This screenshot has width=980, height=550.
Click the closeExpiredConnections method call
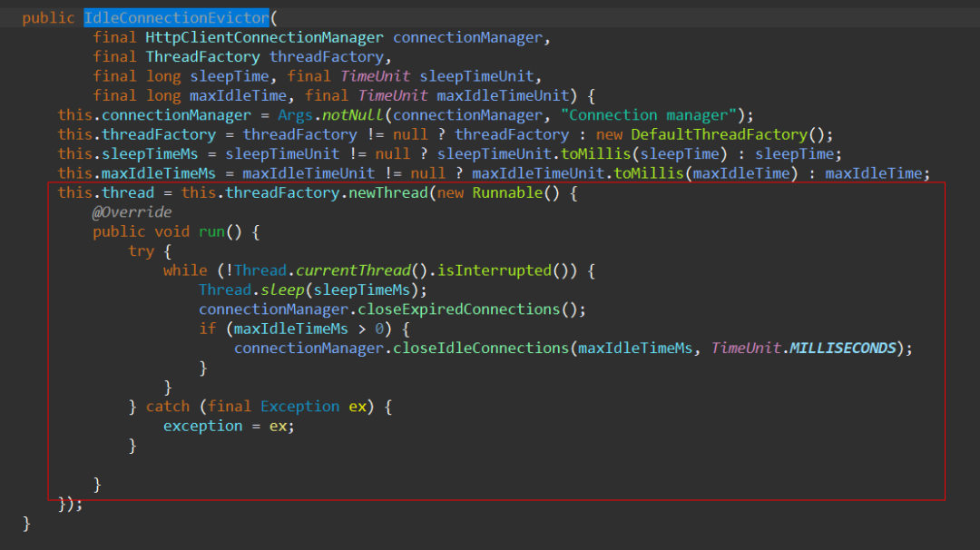pyautogui.click(x=459, y=309)
